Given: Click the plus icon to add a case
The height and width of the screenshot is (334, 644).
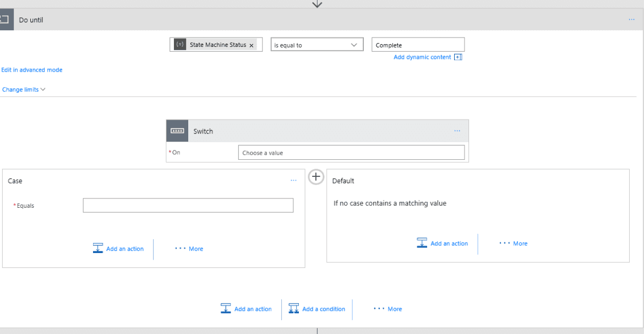Looking at the screenshot, I should pyautogui.click(x=316, y=176).
